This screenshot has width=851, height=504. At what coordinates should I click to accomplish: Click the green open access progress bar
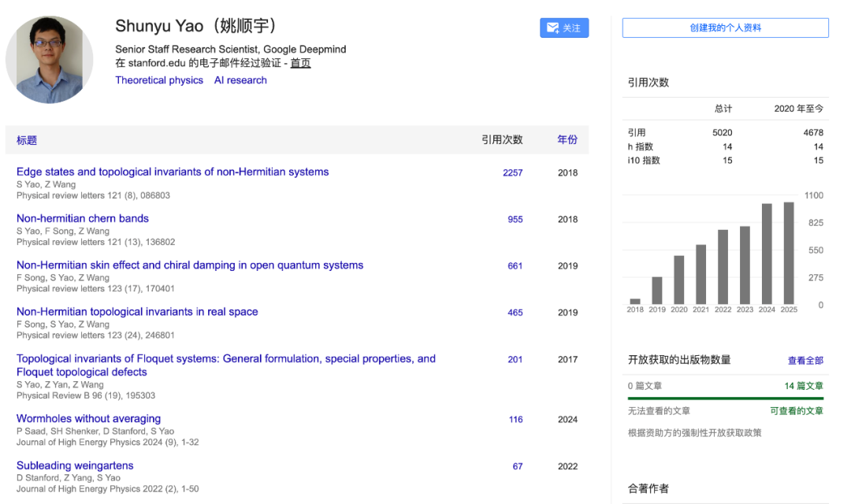click(x=725, y=398)
